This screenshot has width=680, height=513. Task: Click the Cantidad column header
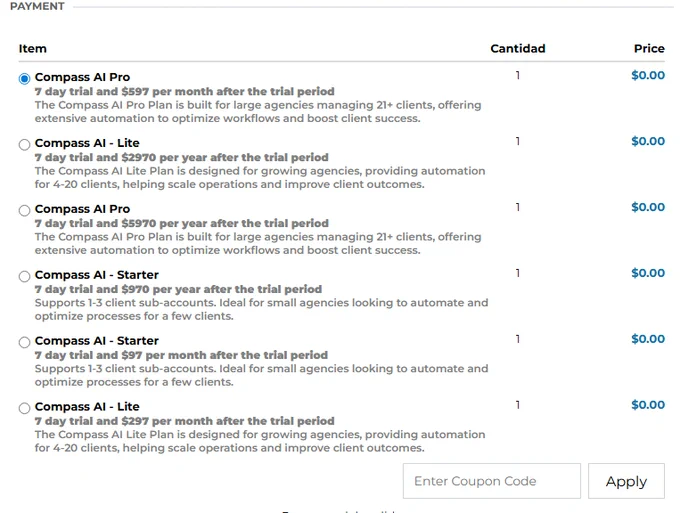(518, 49)
